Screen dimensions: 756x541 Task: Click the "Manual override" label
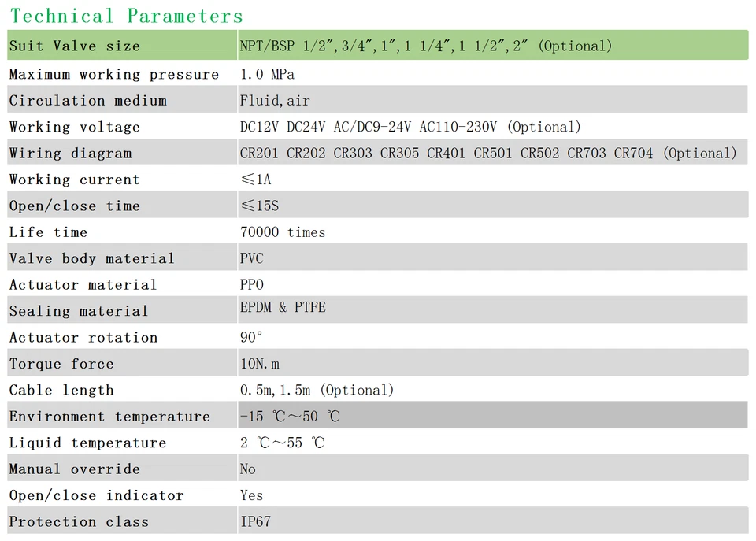point(75,469)
